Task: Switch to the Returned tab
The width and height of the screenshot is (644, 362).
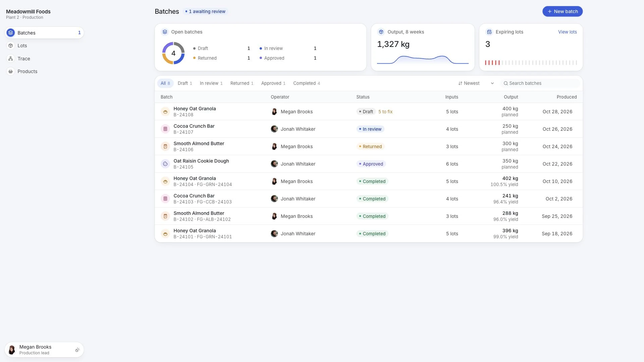Action: pyautogui.click(x=242, y=83)
